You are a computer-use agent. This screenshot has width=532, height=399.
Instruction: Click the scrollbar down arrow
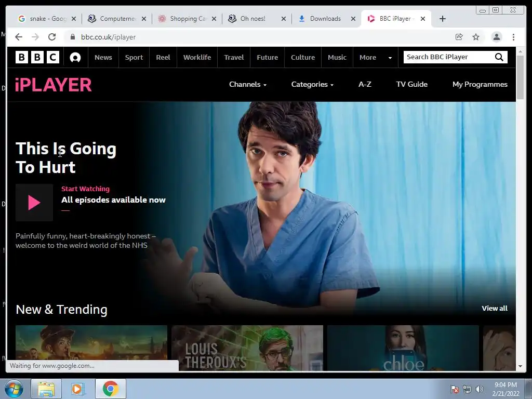pyautogui.click(x=520, y=366)
